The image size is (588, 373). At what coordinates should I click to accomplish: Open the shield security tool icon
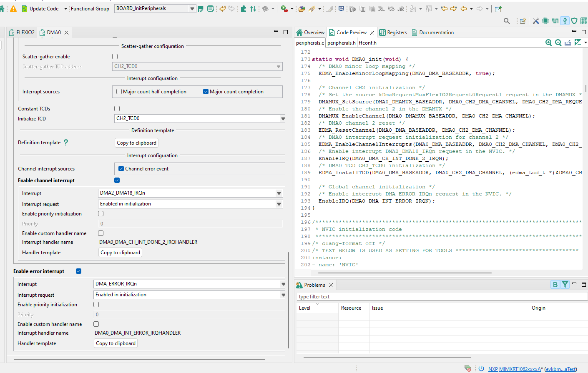click(574, 21)
